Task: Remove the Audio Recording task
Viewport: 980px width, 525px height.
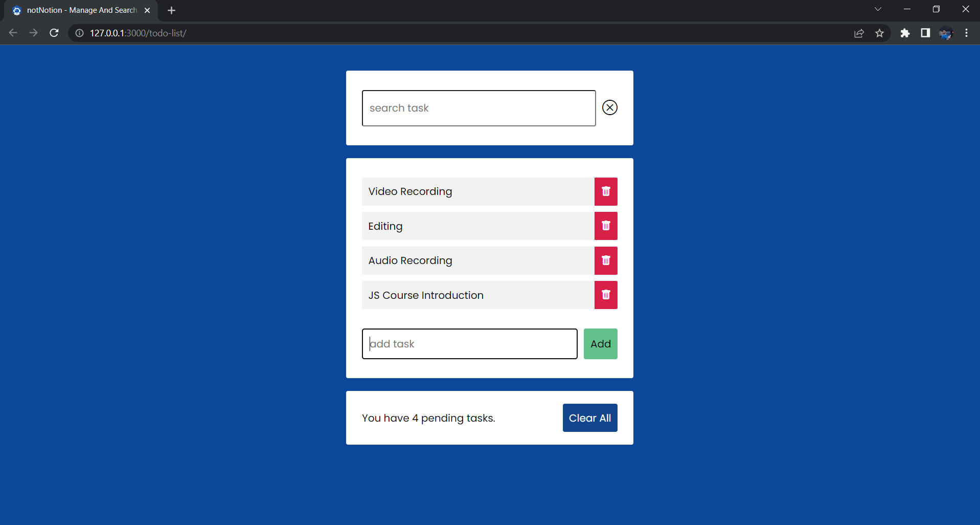Action: pyautogui.click(x=606, y=260)
